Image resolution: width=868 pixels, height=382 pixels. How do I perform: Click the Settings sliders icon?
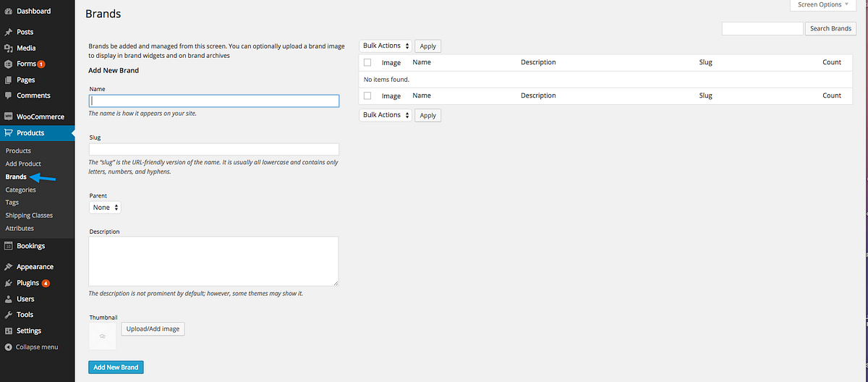tap(8, 331)
